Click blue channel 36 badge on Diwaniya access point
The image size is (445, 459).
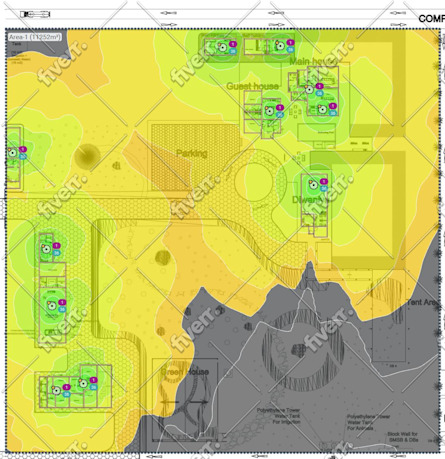pos(324,189)
